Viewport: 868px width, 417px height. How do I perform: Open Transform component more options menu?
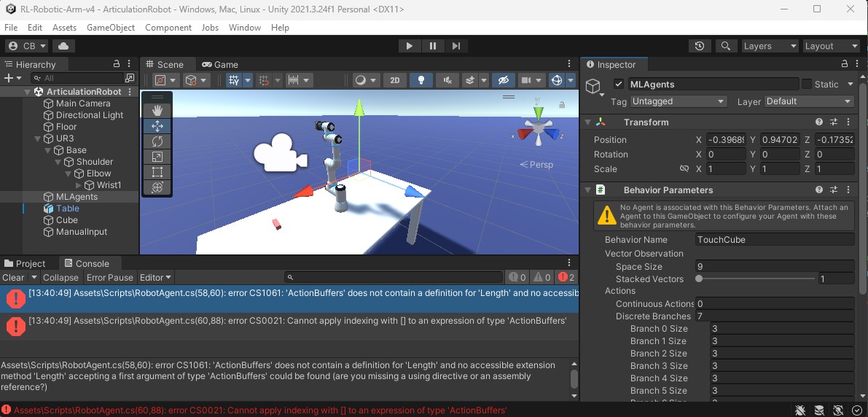pyautogui.click(x=848, y=122)
